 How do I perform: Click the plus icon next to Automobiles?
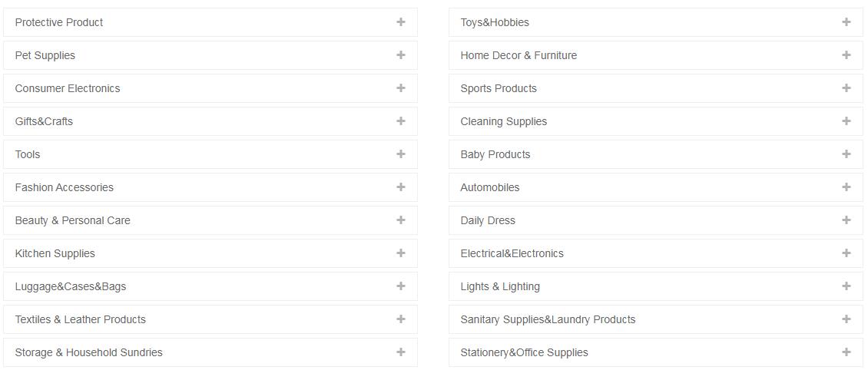[846, 187]
